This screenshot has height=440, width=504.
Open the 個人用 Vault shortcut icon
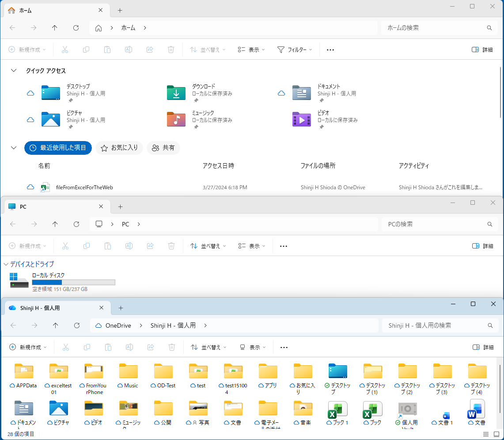click(407, 410)
